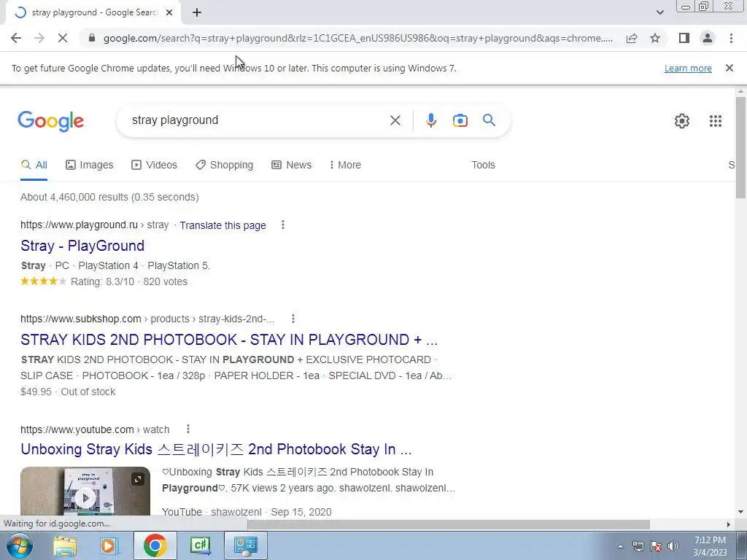Expand the video thumbnail preview
747x560 pixels.
point(138,479)
